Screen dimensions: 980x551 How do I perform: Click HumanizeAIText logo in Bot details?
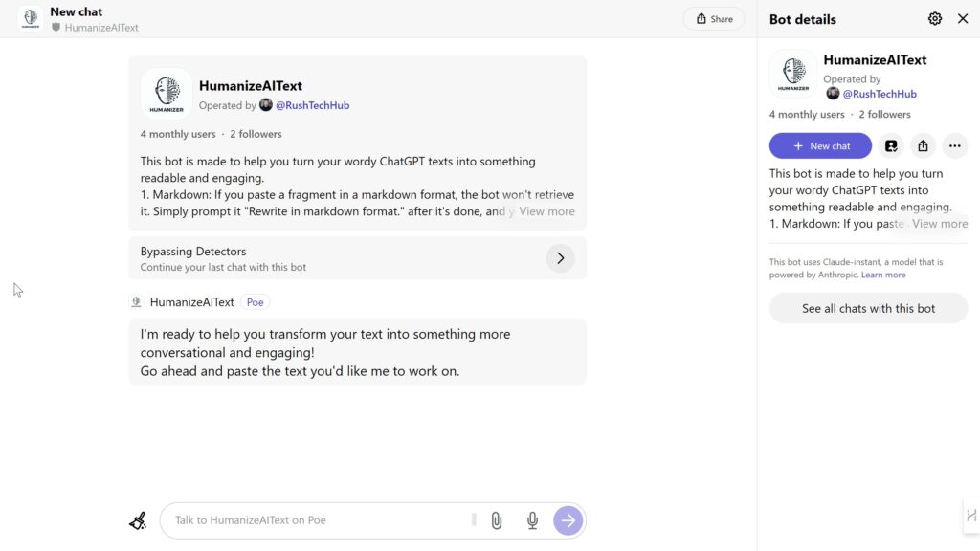click(793, 74)
